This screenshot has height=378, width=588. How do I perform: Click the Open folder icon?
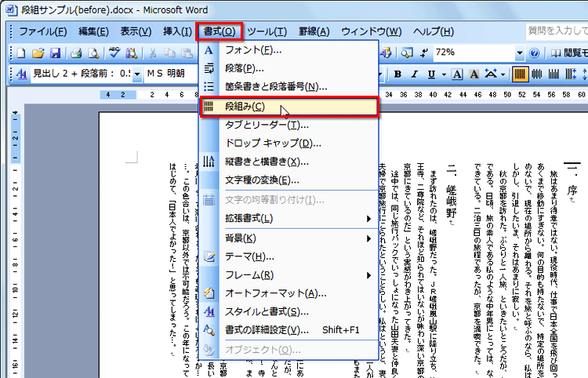[x=38, y=53]
